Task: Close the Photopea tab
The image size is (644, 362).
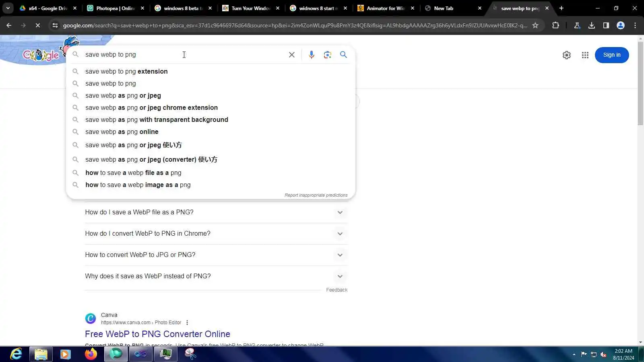Action: point(142,8)
